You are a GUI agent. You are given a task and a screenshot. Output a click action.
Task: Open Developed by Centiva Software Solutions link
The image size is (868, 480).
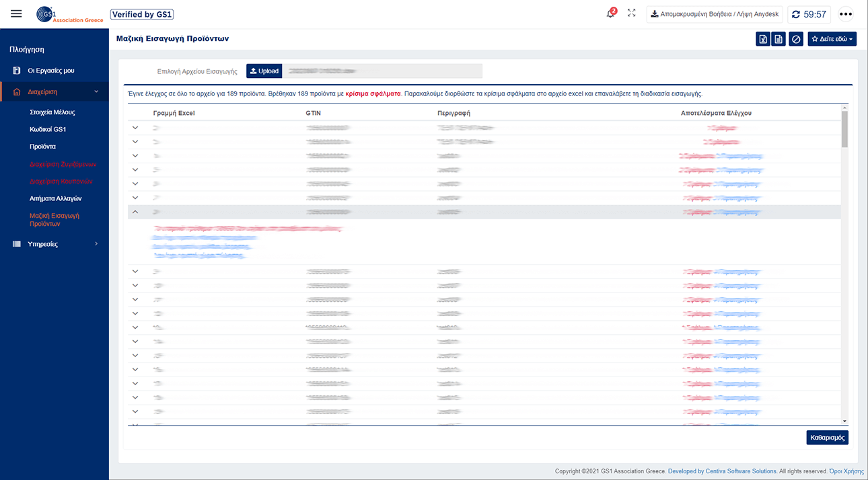click(722, 471)
